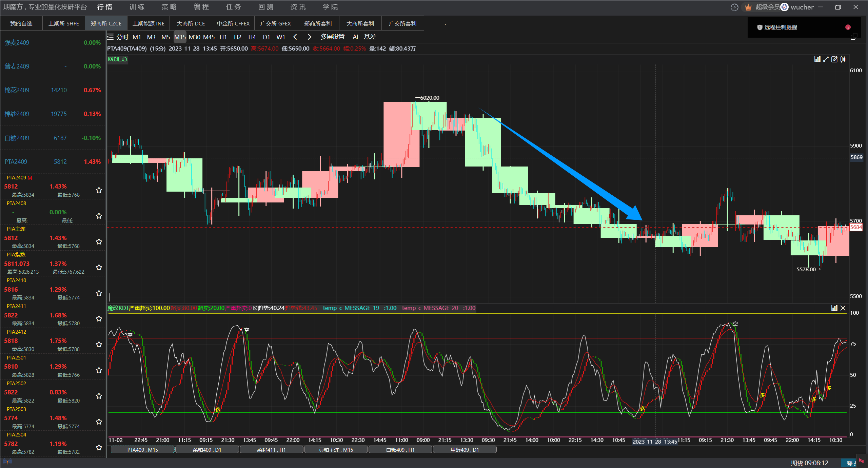Click the candlestick style icon
This screenshot has height=468, width=868.
click(843, 59)
